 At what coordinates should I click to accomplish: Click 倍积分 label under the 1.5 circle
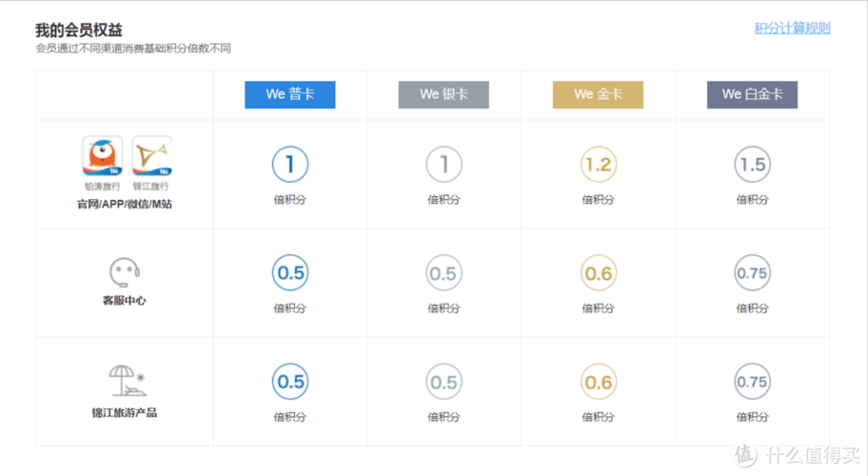[752, 200]
